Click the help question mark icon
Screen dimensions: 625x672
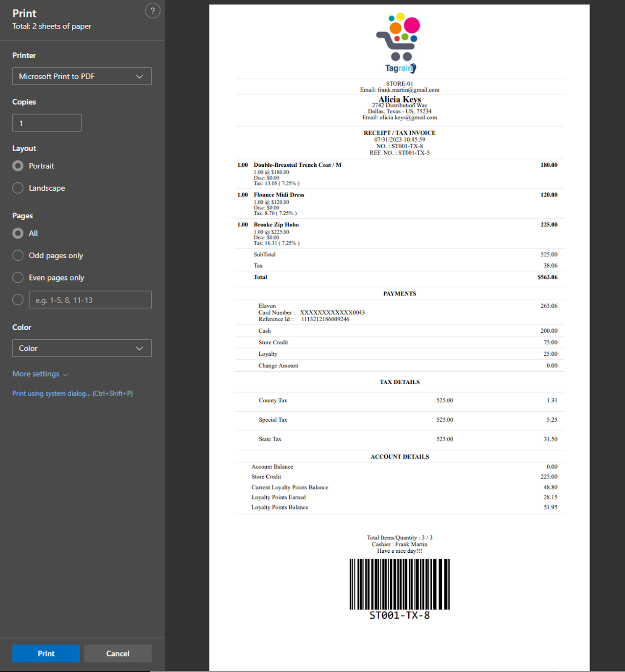pyautogui.click(x=152, y=11)
